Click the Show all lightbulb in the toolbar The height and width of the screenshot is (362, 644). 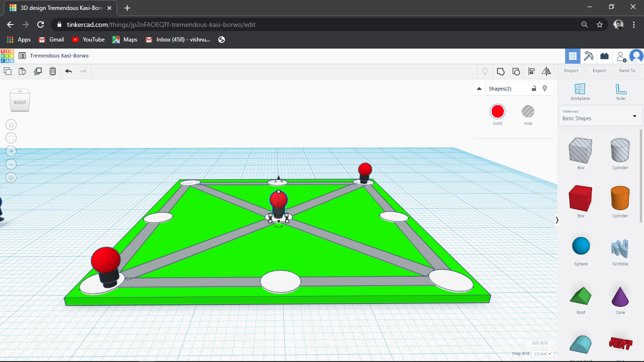(x=485, y=71)
